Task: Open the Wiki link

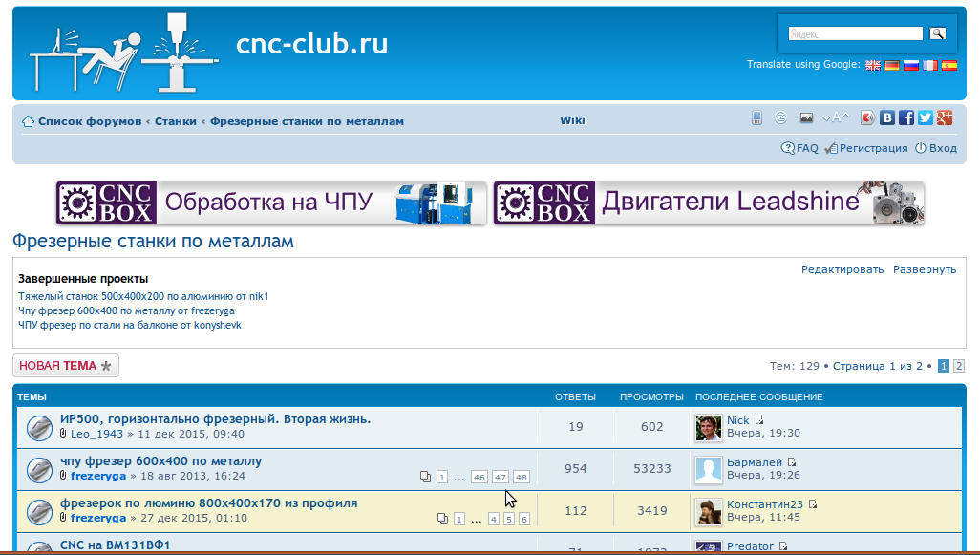Action: (572, 120)
